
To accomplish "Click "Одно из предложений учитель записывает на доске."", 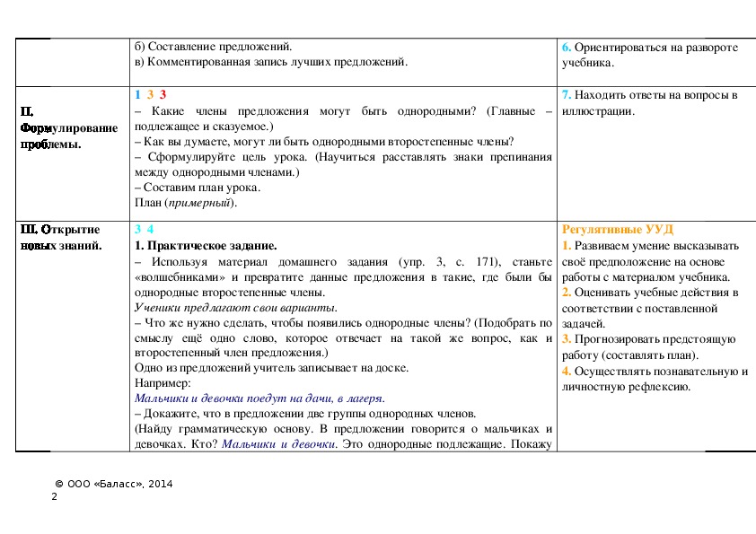I will point(271,368).
